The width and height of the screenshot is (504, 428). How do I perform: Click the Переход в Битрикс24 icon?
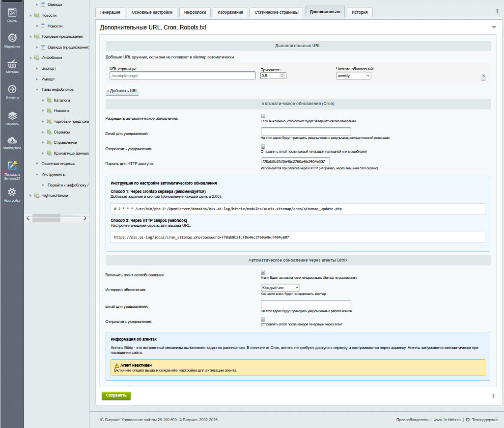[12, 168]
